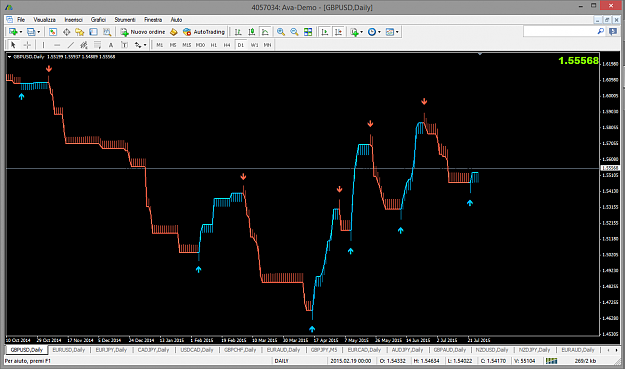The height and width of the screenshot is (369, 625).
Task: Zoom out of the chart
Action: pyautogui.click(x=294, y=32)
